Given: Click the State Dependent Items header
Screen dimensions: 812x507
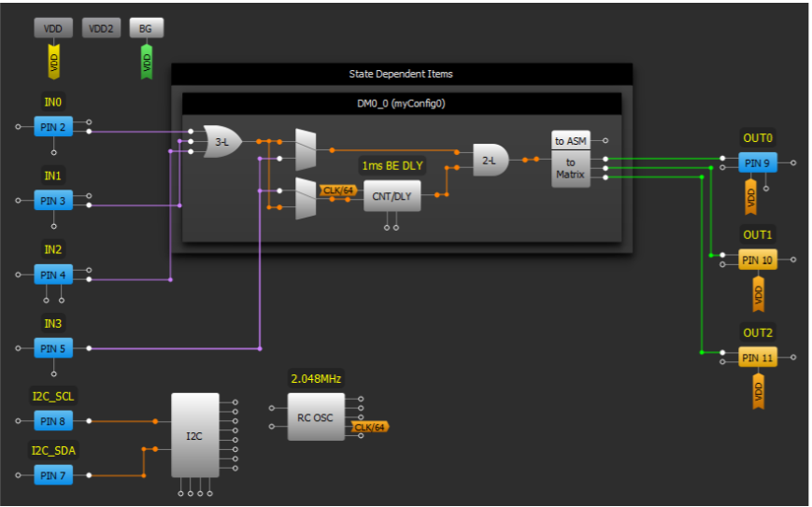Looking at the screenshot, I should click(402, 74).
